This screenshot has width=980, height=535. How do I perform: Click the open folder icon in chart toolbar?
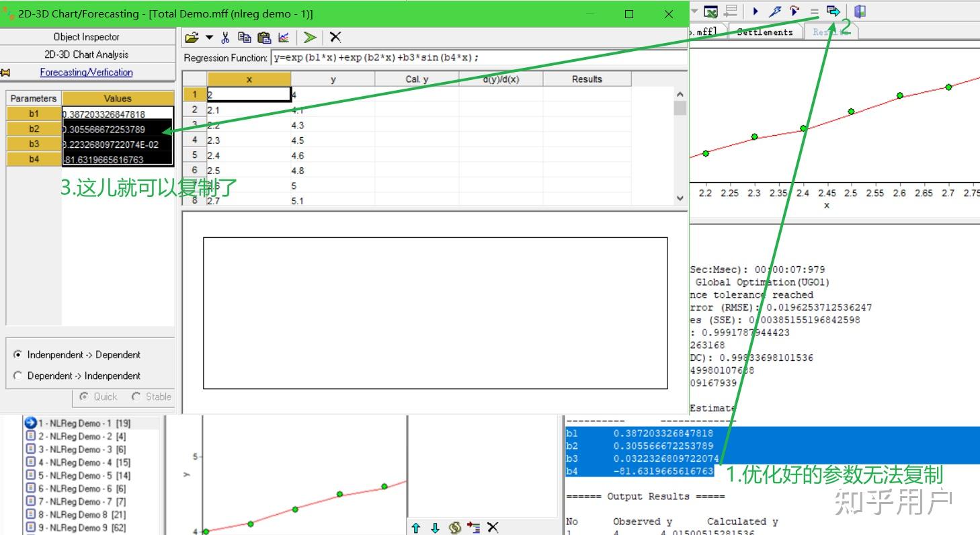click(192, 38)
